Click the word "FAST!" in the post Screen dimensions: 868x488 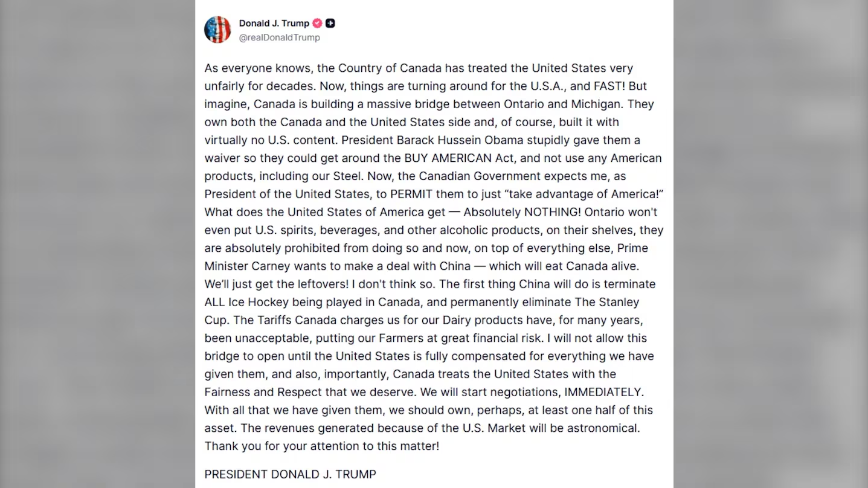pos(605,86)
